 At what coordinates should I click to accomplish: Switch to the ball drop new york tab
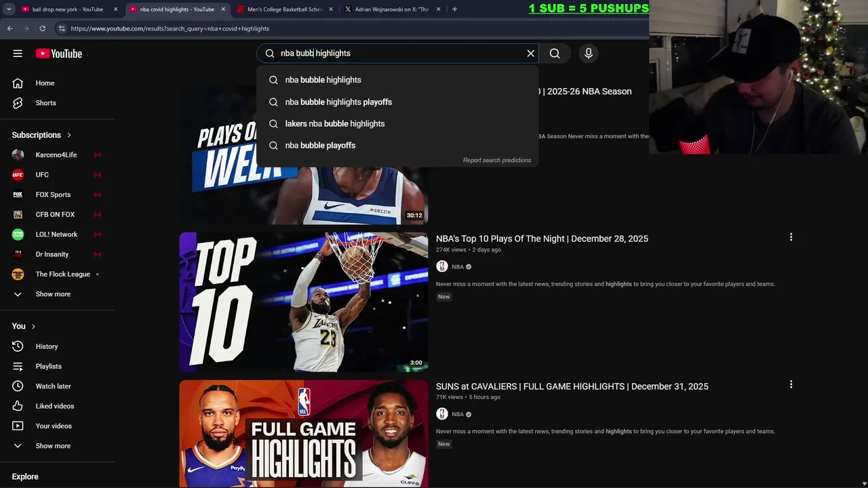click(68, 9)
